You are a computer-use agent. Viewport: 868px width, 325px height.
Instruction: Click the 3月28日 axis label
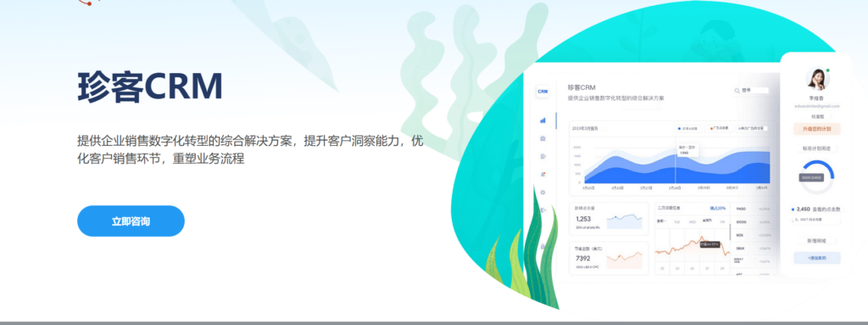[675, 188]
